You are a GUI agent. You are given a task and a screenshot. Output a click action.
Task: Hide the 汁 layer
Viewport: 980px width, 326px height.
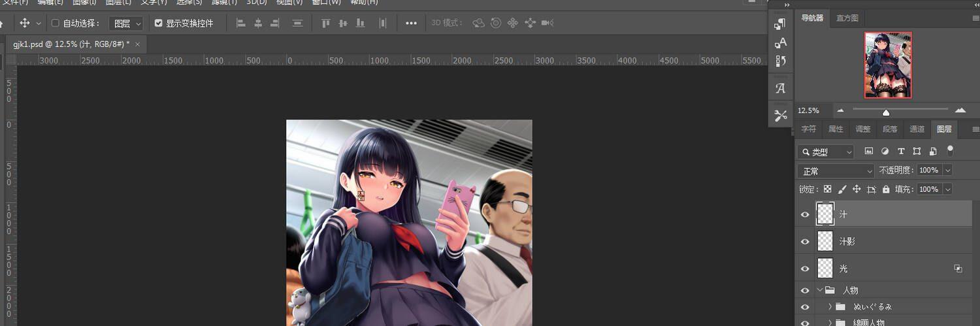tap(805, 214)
